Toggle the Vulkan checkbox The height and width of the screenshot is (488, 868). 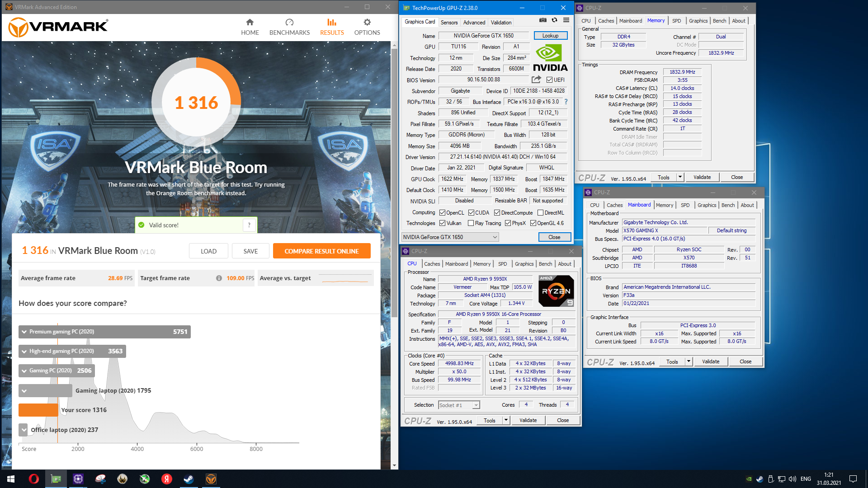[442, 223]
